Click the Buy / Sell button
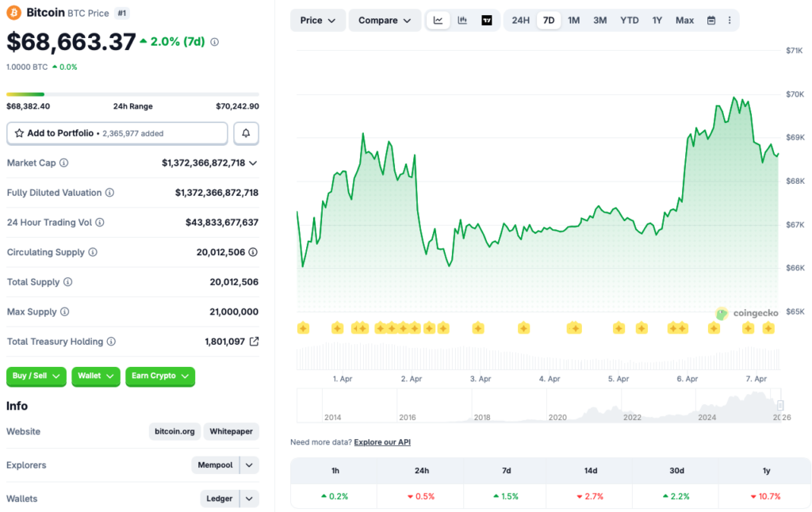 point(36,376)
